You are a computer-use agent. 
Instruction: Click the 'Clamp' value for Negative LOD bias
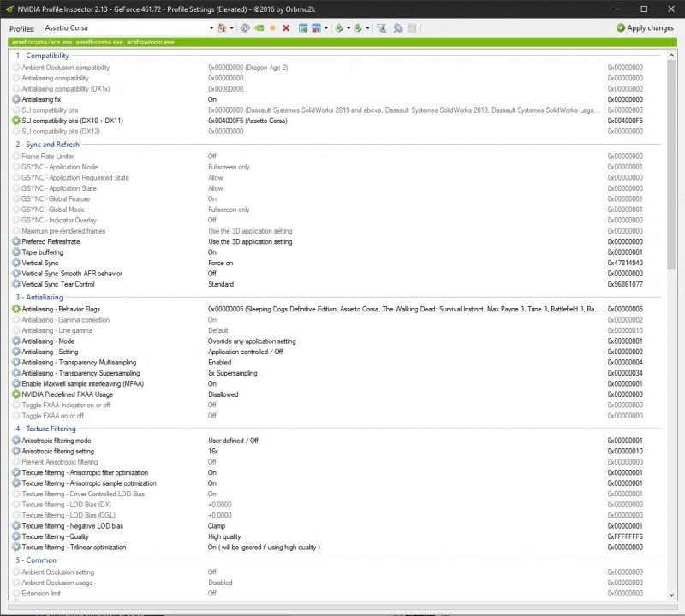217,525
